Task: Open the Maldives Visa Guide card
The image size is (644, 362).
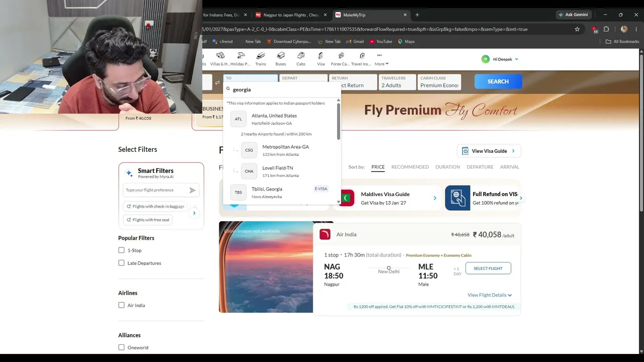Action: (x=387, y=198)
